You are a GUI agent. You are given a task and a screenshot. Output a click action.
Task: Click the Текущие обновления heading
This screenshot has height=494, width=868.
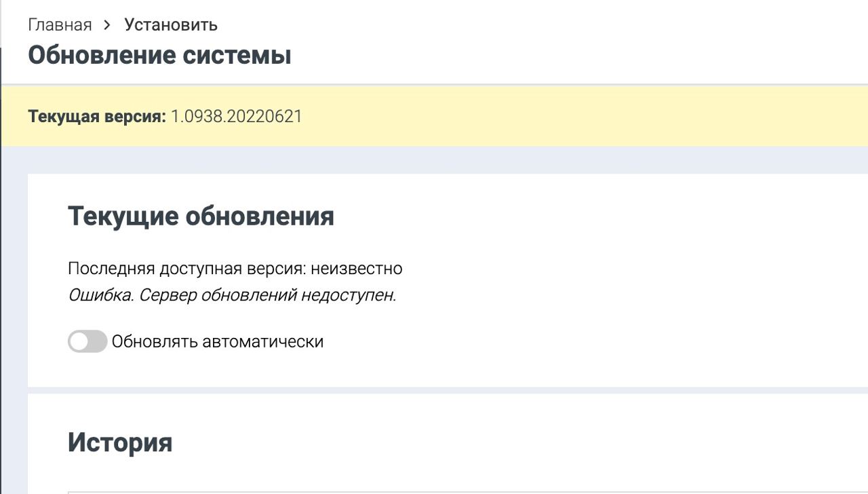click(201, 216)
